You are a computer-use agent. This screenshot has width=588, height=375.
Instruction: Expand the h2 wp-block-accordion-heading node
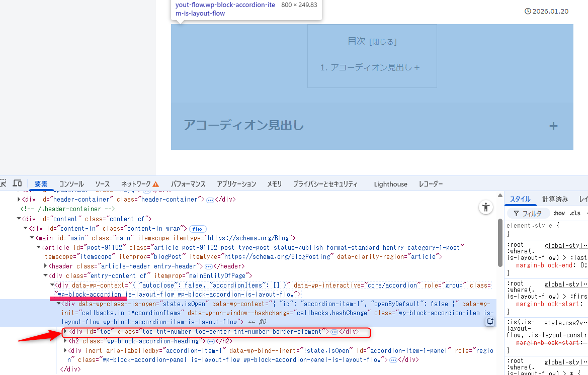pos(65,341)
